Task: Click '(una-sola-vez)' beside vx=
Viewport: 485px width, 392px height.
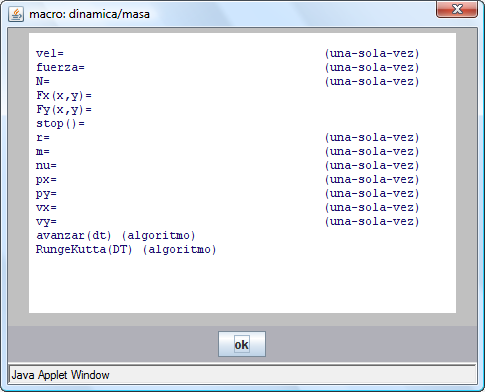Action: click(x=372, y=208)
